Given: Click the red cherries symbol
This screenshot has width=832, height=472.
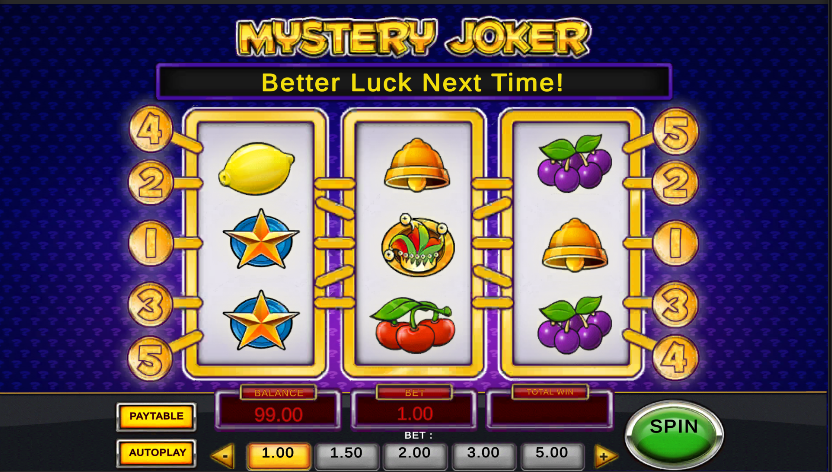Looking at the screenshot, I should pyautogui.click(x=414, y=325).
